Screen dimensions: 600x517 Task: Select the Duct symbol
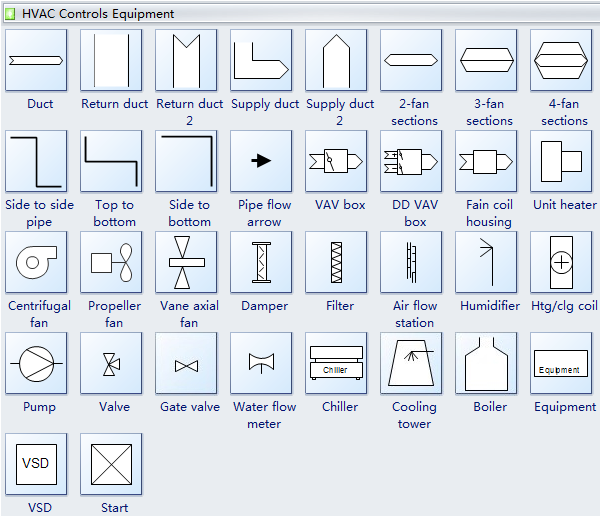pos(36,60)
